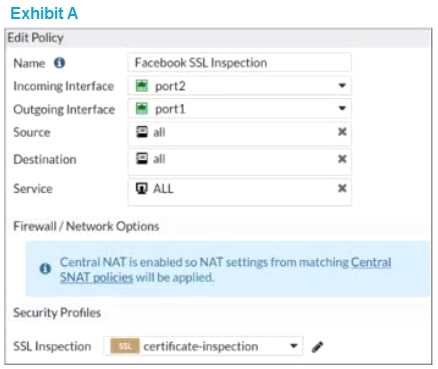
Task: Remove 'all' from the Source field
Action: pos(342,132)
